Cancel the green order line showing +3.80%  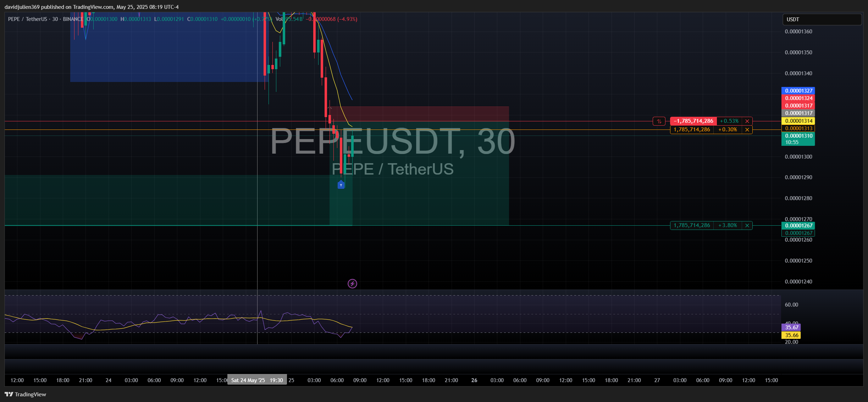[x=747, y=226]
